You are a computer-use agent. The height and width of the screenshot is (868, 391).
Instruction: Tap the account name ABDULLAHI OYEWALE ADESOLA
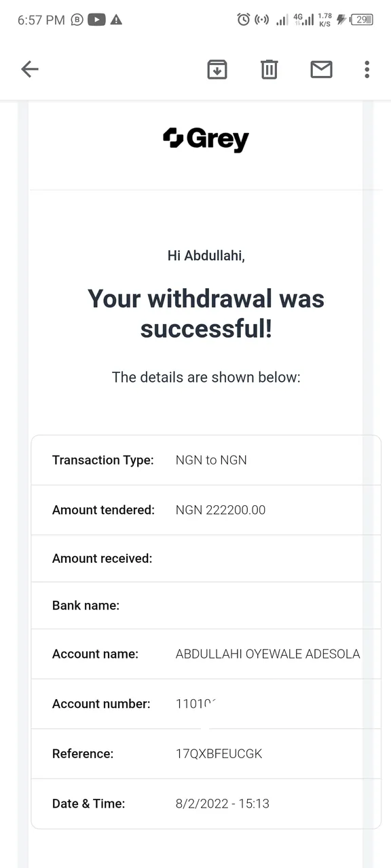[x=267, y=654]
